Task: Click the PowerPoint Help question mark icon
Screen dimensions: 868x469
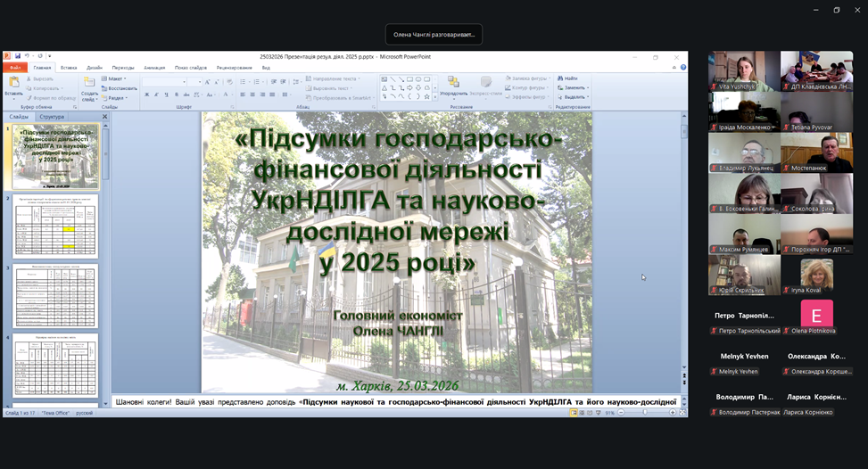Action: coord(683,67)
